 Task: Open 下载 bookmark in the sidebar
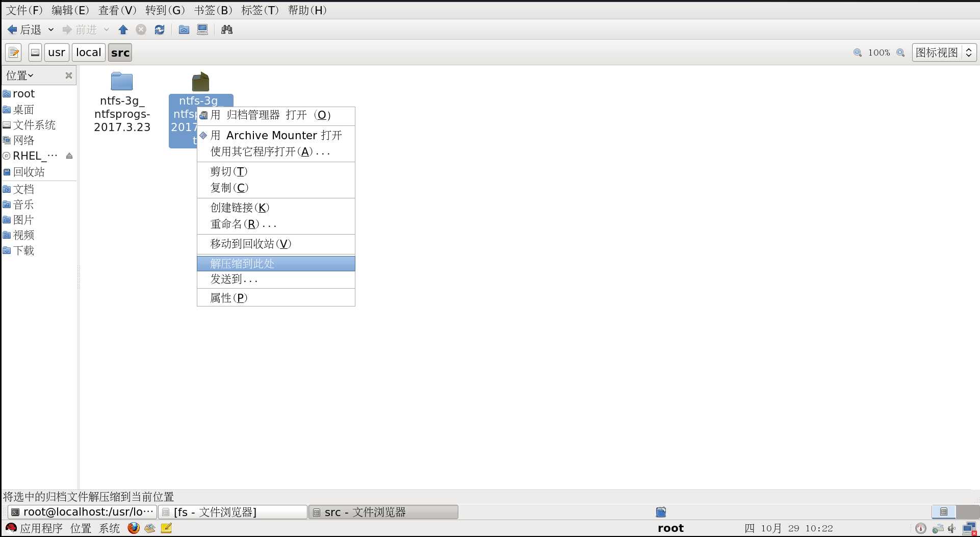coord(39,250)
